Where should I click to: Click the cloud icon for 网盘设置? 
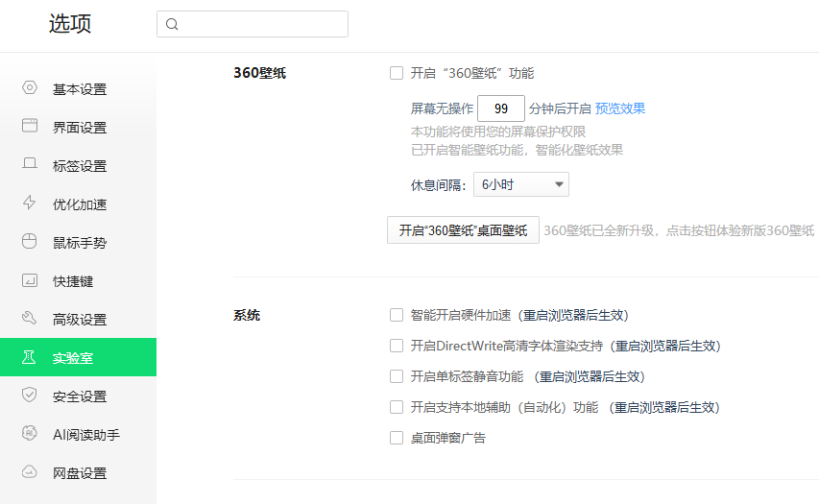pyautogui.click(x=30, y=471)
